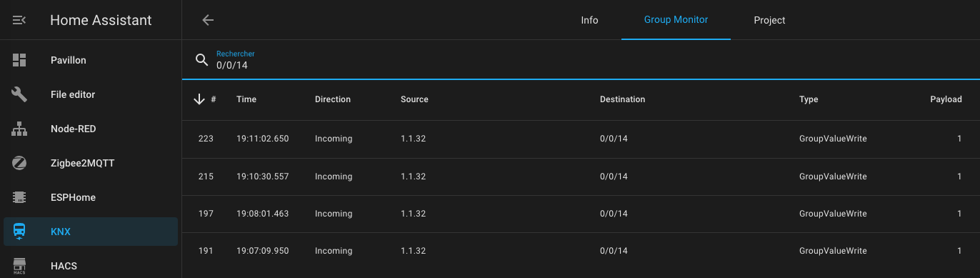Image resolution: width=980 pixels, height=278 pixels.
Task: Sort by the Time column header
Action: tap(246, 99)
